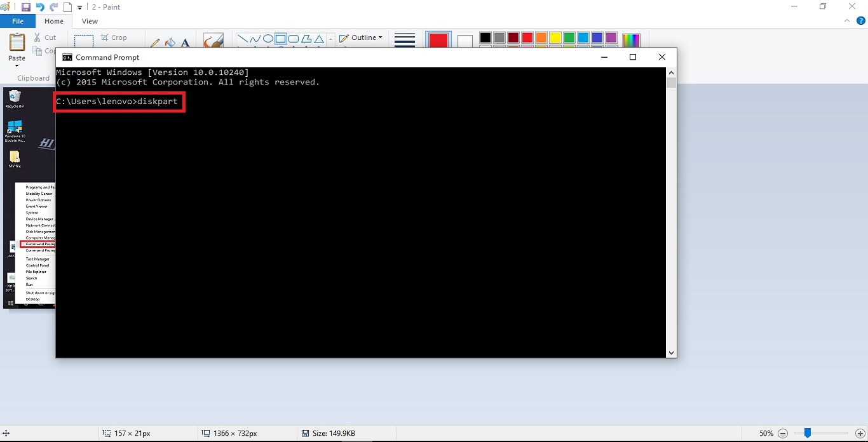
Task: Open the line Size thickness picker
Action: (x=405, y=39)
